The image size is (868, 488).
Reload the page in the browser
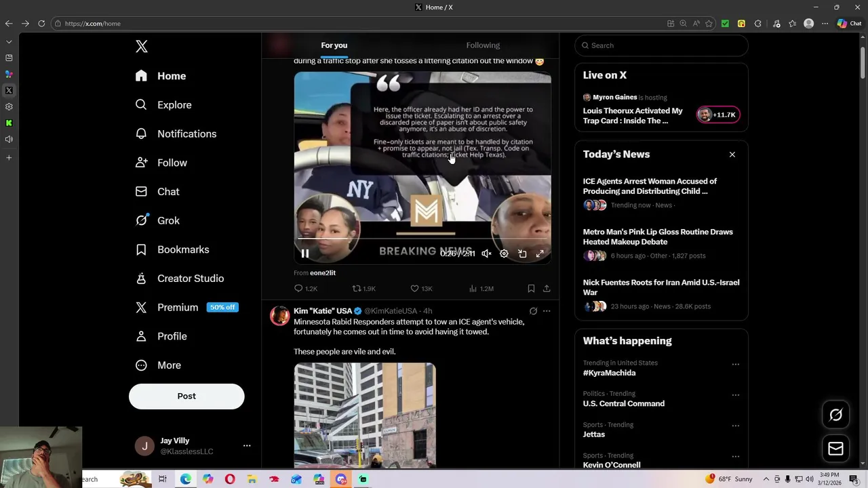[41, 23]
